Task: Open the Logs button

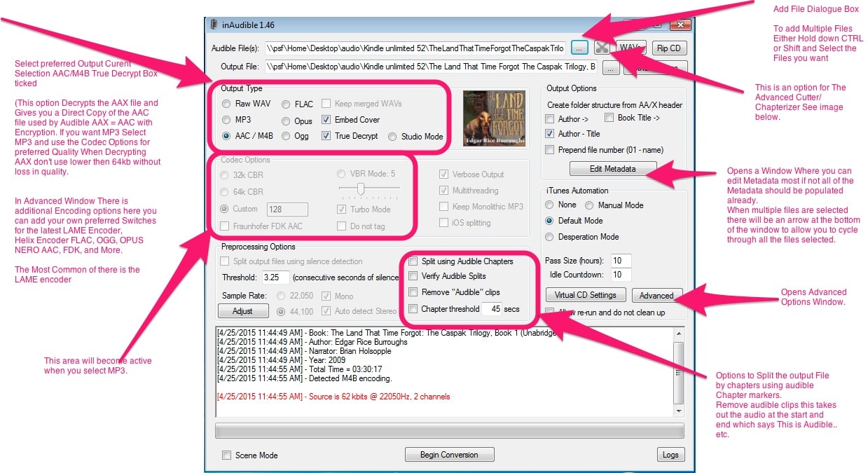Action: [x=670, y=455]
